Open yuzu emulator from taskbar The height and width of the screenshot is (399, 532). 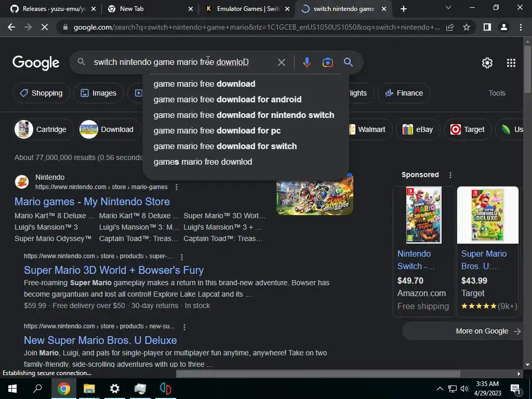tap(166, 389)
